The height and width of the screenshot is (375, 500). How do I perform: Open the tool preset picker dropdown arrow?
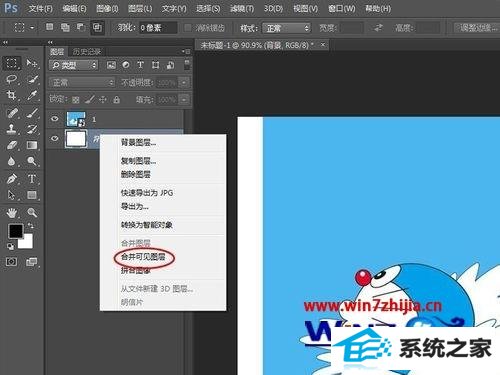32,28
